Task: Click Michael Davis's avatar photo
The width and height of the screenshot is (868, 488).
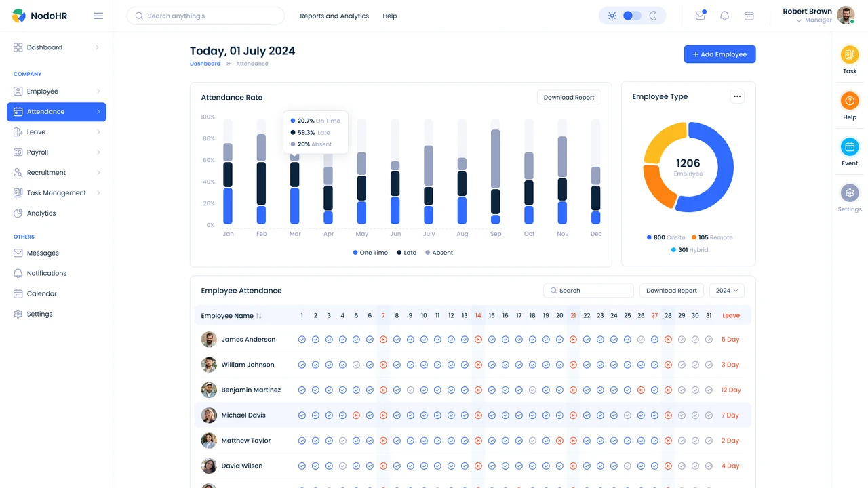Action: [x=209, y=415]
